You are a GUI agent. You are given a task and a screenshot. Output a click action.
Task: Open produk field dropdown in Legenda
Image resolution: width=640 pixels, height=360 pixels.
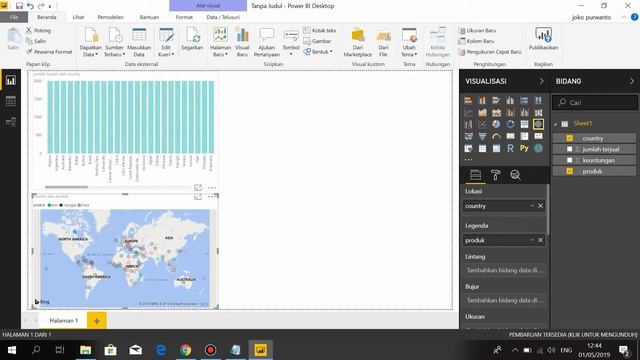(532, 240)
